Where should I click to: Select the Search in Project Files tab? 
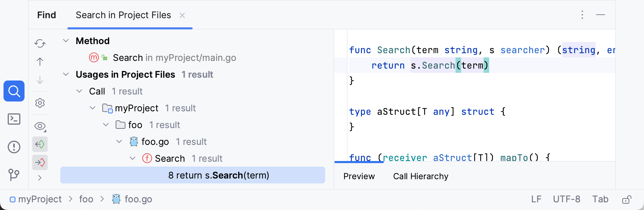coord(123,15)
